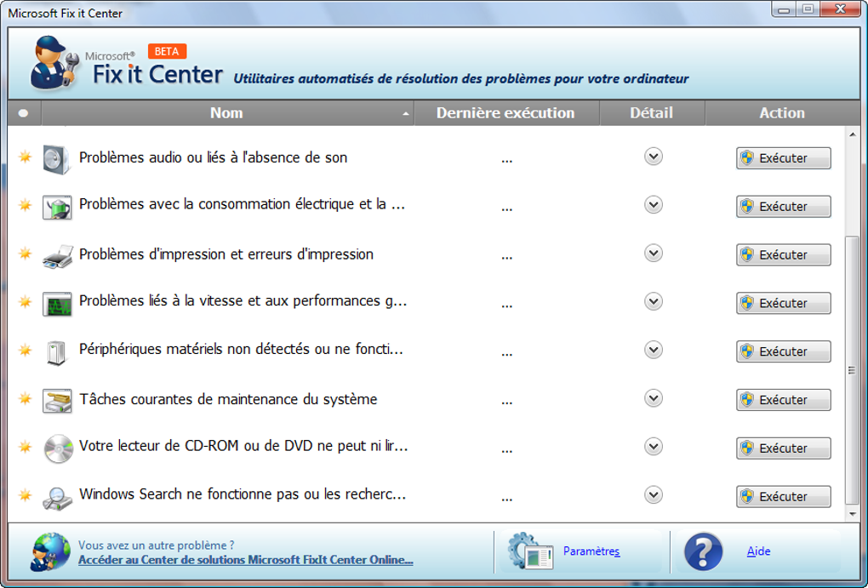The height and width of the screenshot is (588, 868).
Task: Expand details for Problèmes d'impression row
Action: tap(654, 253)
